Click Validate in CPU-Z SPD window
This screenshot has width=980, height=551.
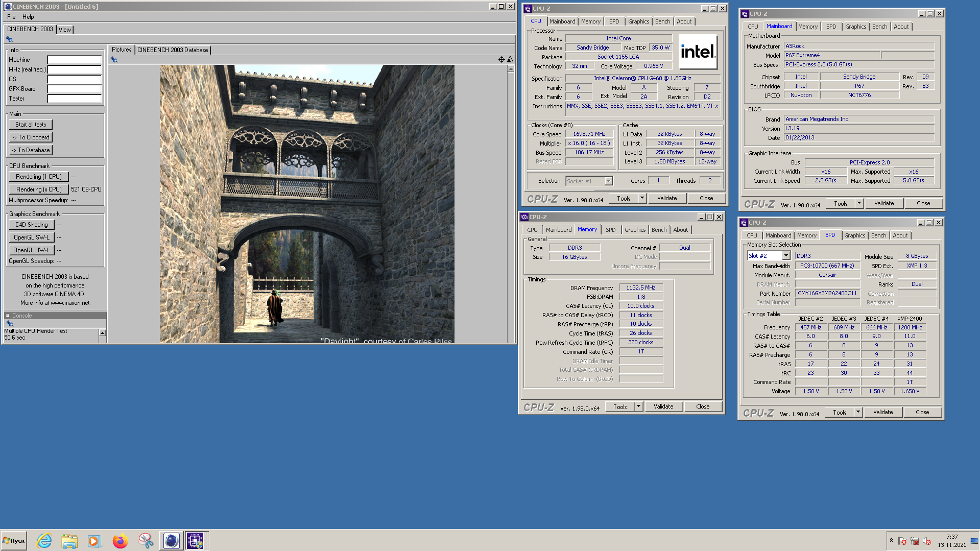tap(883, 412)
